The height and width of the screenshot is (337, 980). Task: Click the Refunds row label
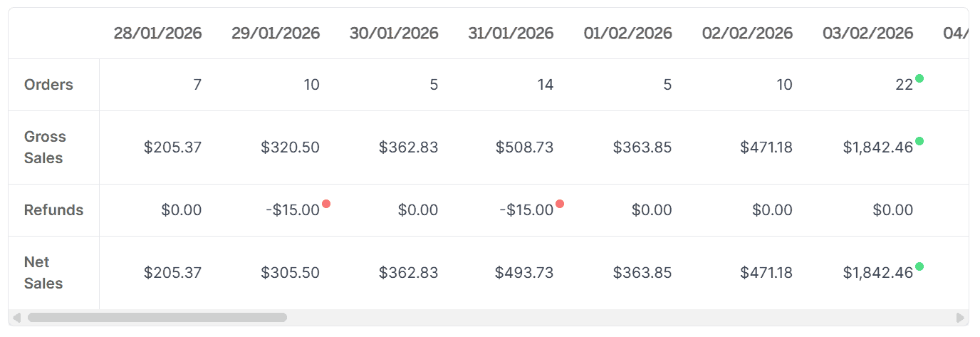pyautogui.click(x=53, y=210)
